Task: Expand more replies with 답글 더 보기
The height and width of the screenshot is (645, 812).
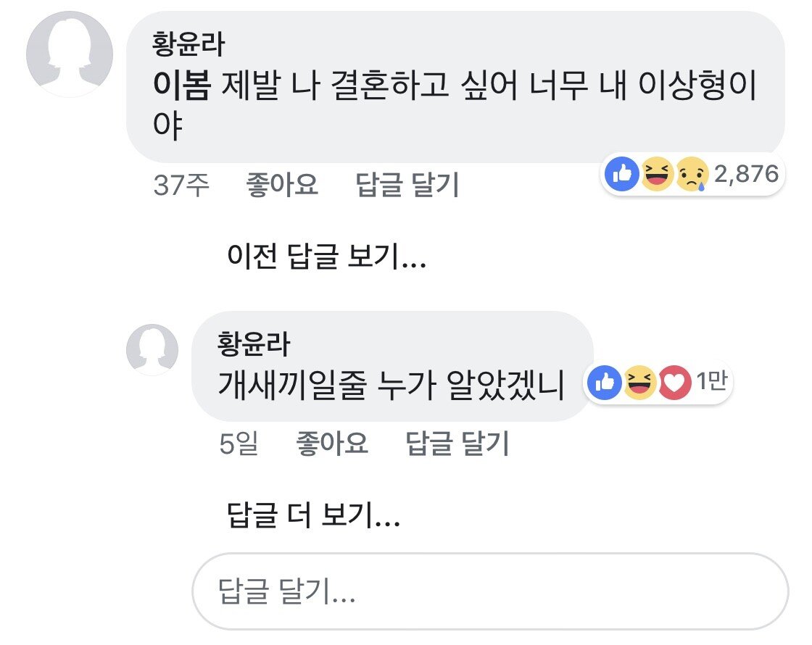Action: [x=314, y=515]
